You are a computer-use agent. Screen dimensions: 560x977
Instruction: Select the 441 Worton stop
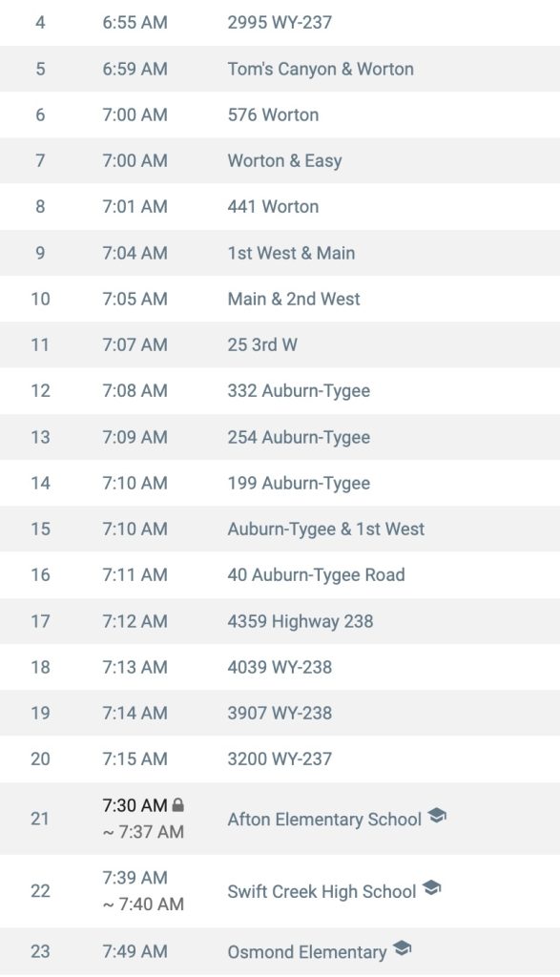280,207
